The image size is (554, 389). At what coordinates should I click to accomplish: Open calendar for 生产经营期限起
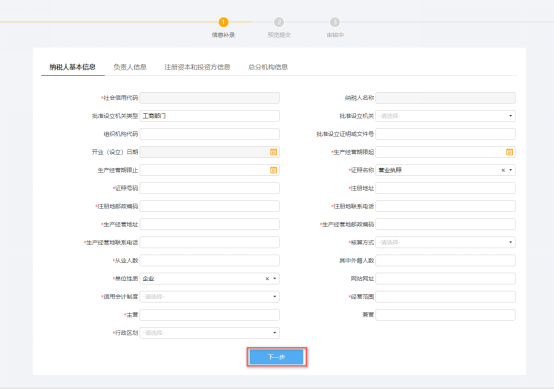509,152
